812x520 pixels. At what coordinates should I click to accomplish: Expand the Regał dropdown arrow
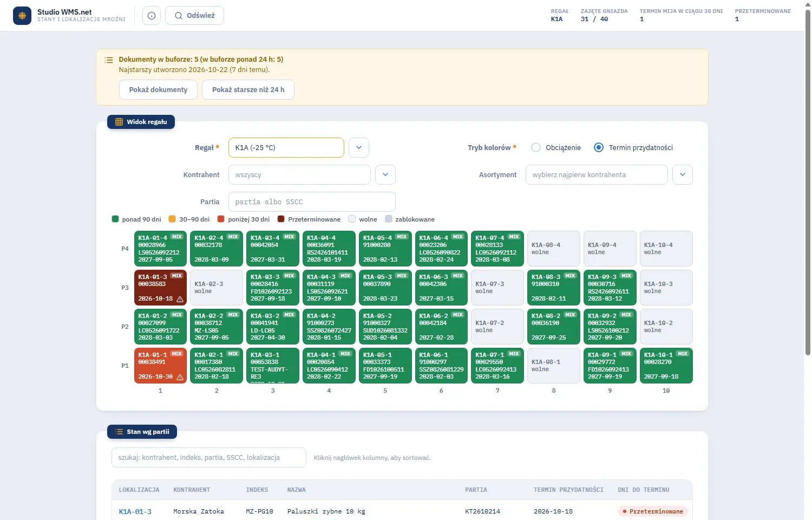(359, 147)
